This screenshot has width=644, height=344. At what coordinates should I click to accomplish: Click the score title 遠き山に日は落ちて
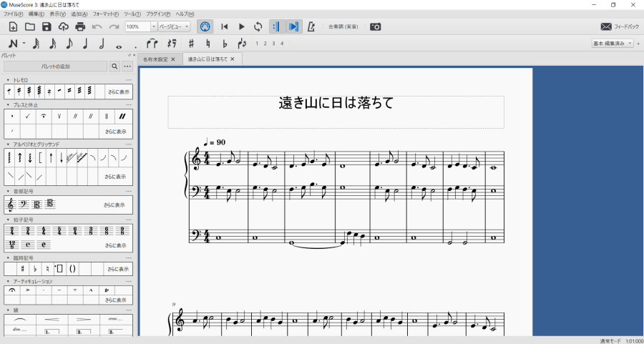pyautogui.click(x=336, y=102)
